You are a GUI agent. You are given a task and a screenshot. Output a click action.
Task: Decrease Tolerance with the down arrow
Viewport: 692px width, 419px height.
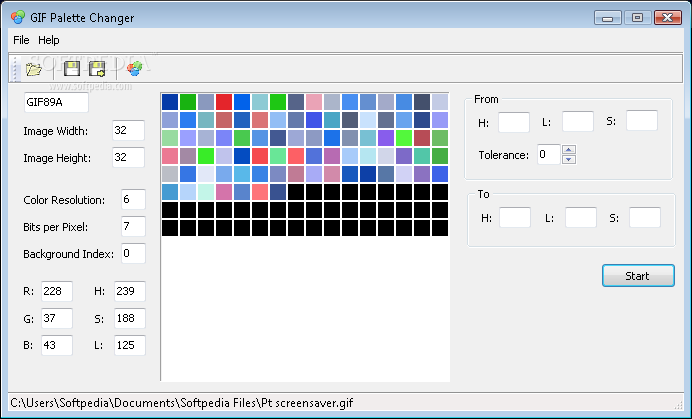pos(569,159)
